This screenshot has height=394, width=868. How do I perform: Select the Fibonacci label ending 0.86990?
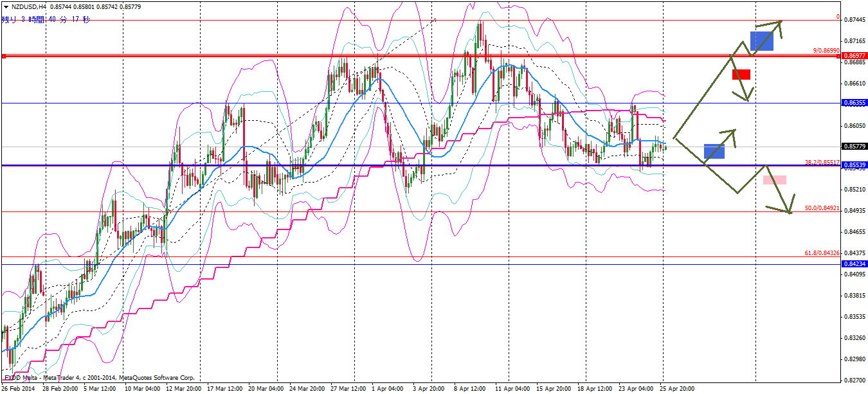(x=826, y=50)
